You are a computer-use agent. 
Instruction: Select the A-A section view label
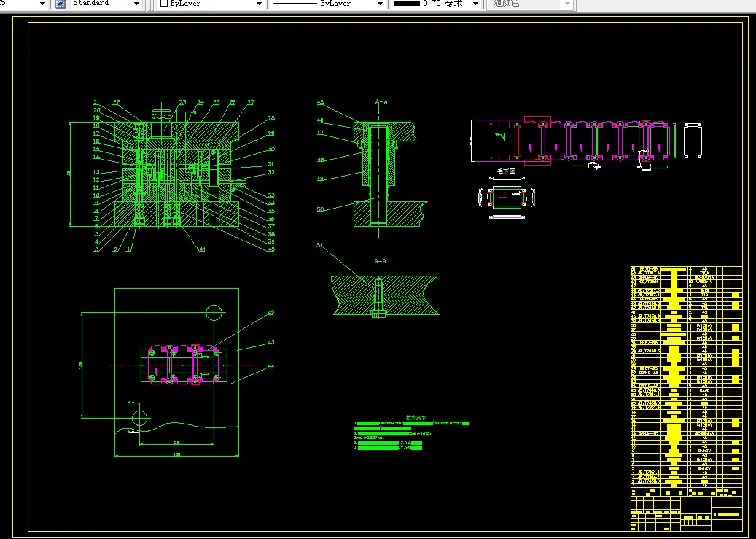tap(381, 102)
